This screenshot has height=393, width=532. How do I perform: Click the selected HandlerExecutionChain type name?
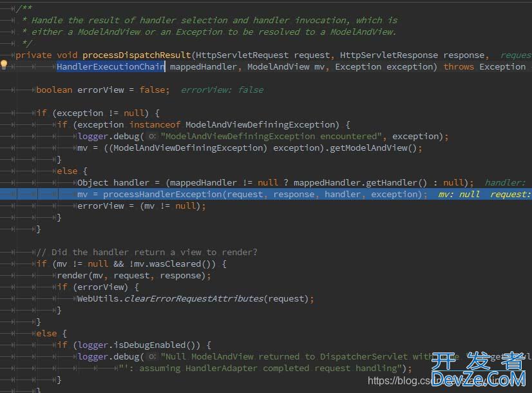coord(111,66)
